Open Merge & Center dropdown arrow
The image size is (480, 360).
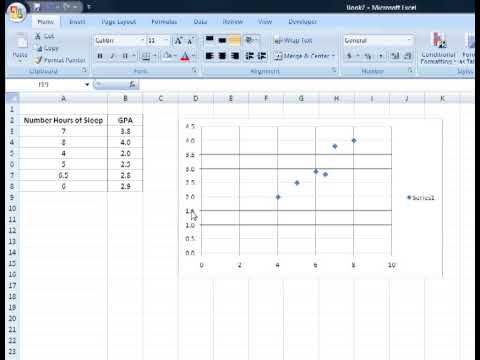pyautogui.click(x=333, y=56)
